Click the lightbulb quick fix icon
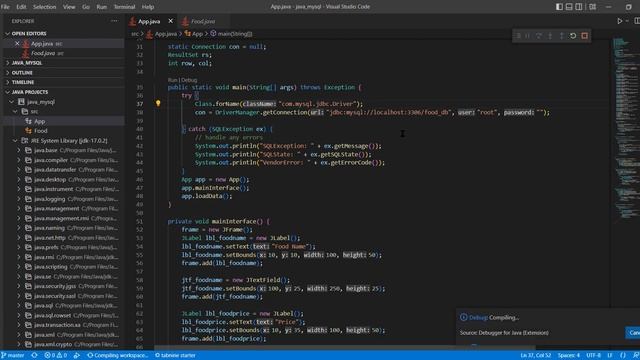Image resolution: width=640 pixels, height=360 pixels. 158,104
